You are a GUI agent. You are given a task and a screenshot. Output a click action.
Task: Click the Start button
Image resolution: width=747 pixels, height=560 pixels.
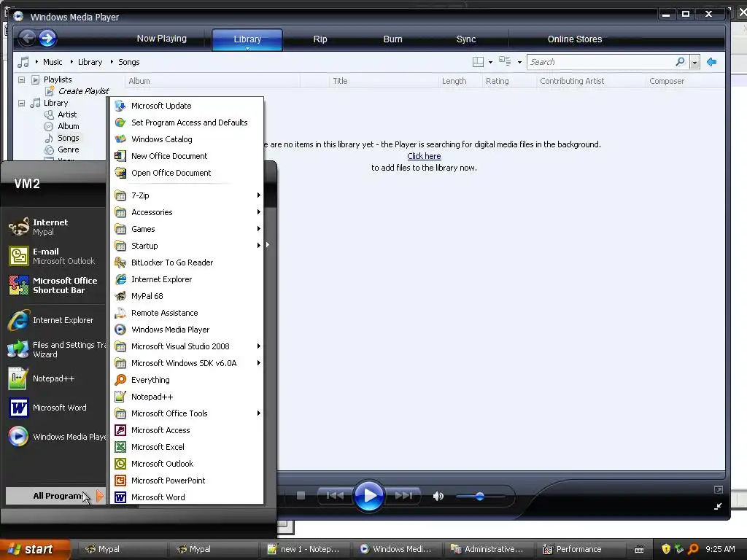tap(34, 549)
